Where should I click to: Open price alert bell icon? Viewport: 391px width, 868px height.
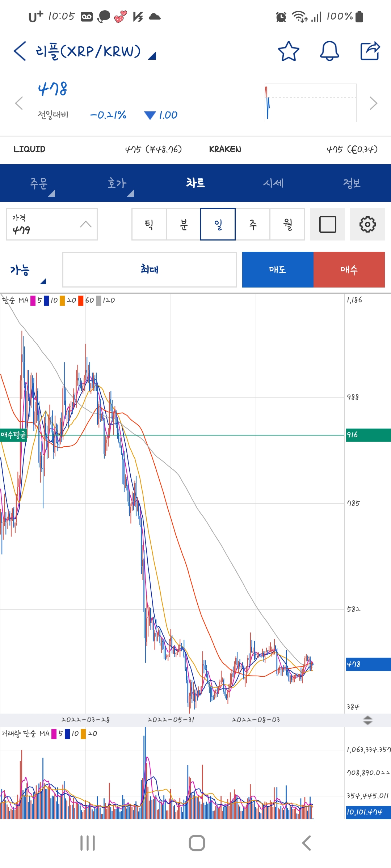pyautogui.click(x=329, y=51)
